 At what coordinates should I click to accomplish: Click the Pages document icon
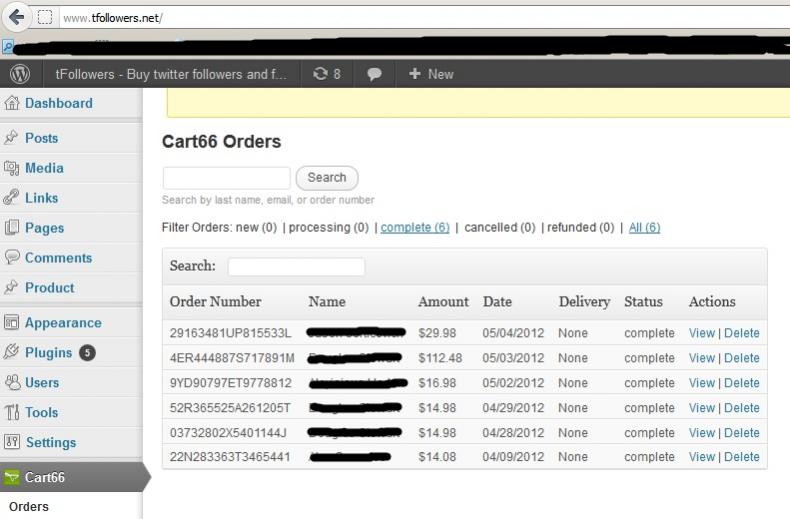[12, 228]
